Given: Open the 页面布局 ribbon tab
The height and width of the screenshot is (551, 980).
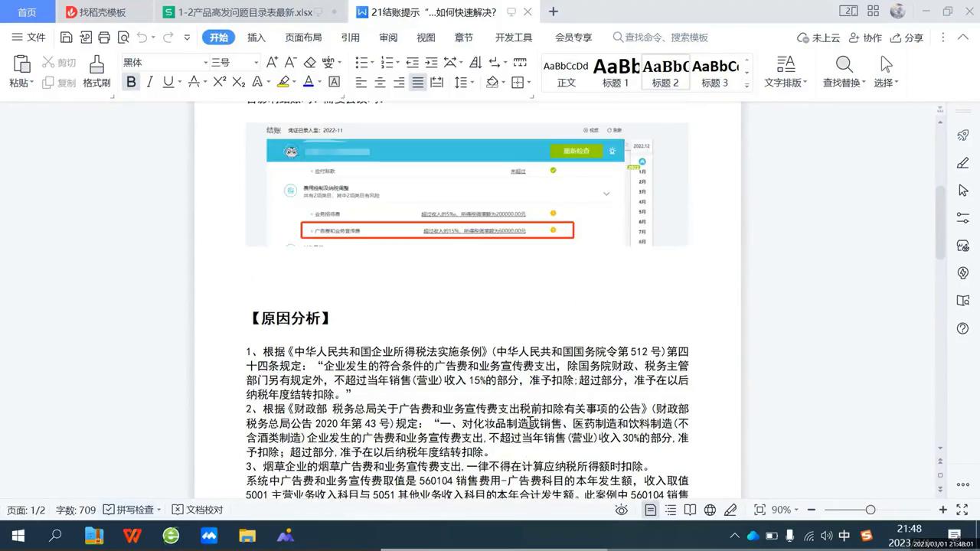Looking at the screenshot, I should (302, 37).
